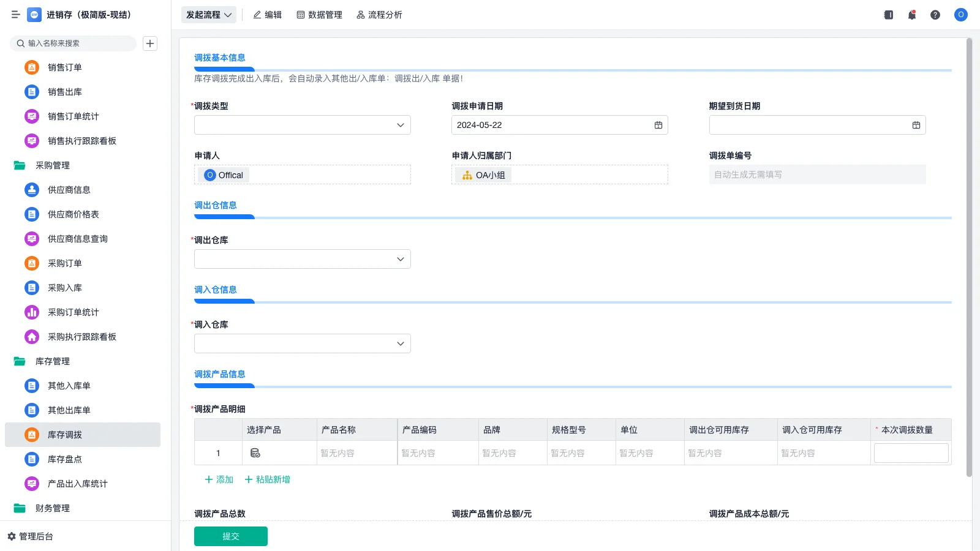Click the 调出仓可用库存 column header
This screenshot has width=980, height=551.
[731, 430]
